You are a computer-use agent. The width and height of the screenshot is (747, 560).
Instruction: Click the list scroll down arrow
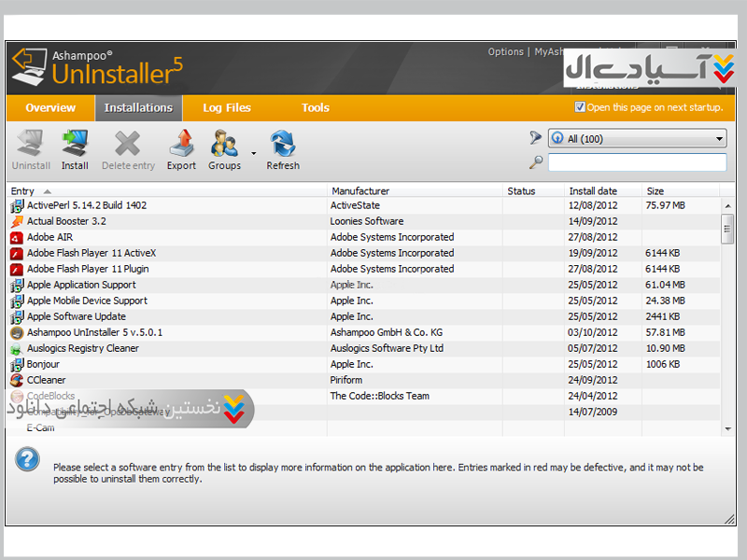click(728, 428)
